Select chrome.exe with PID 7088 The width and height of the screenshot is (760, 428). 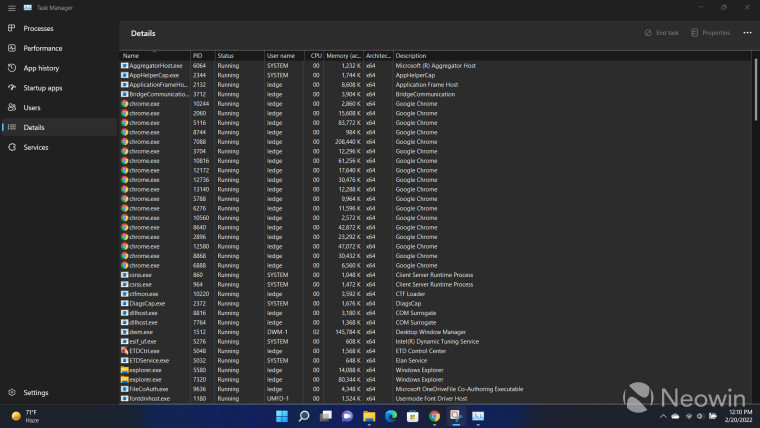click(435, 142)
